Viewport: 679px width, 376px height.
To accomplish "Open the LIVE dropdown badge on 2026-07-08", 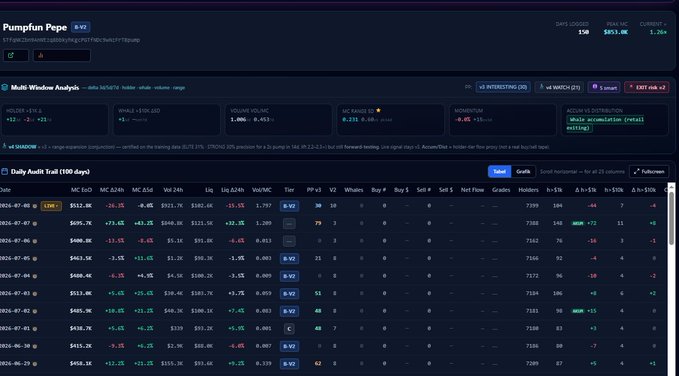I will (x=51, y=206).
